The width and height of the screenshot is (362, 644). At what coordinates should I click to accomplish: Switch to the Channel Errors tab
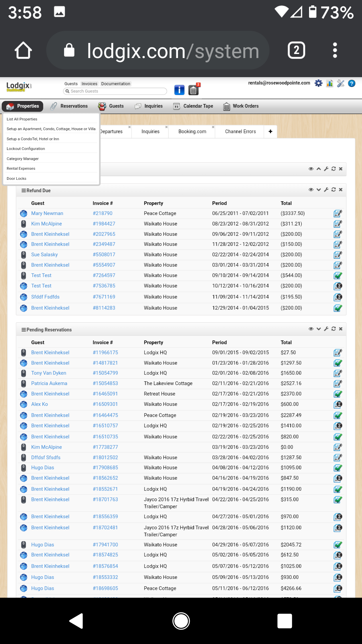click(x=240, y=131)
